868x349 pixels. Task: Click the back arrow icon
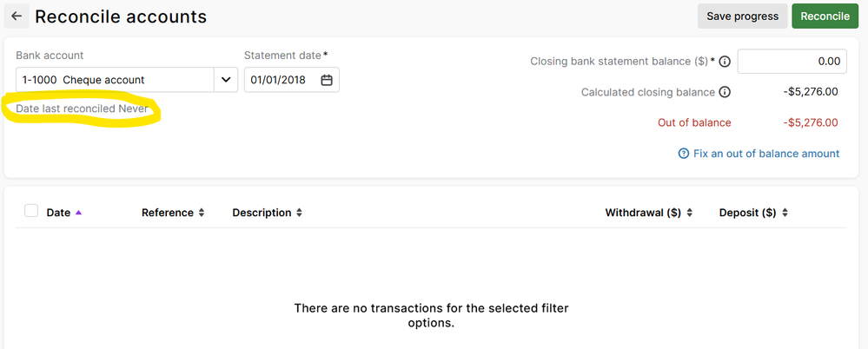(x=17, y=16)
